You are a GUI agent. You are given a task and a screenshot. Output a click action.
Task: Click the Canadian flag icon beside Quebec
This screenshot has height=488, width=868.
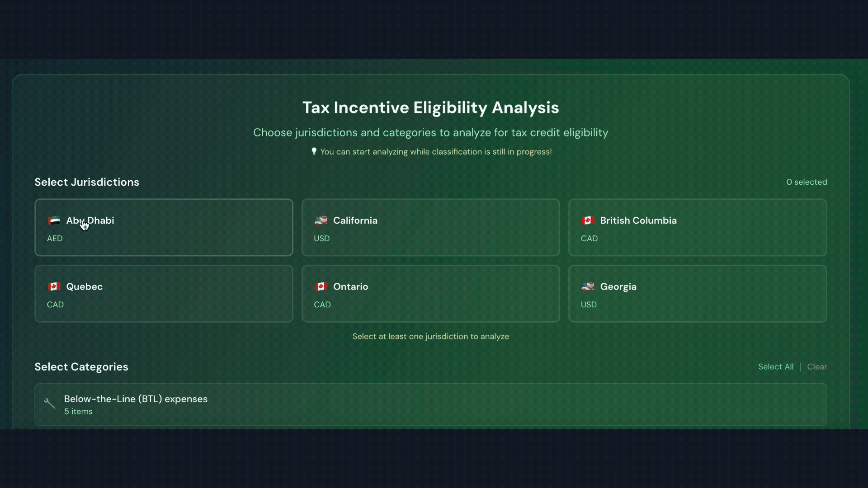[54, 286]
